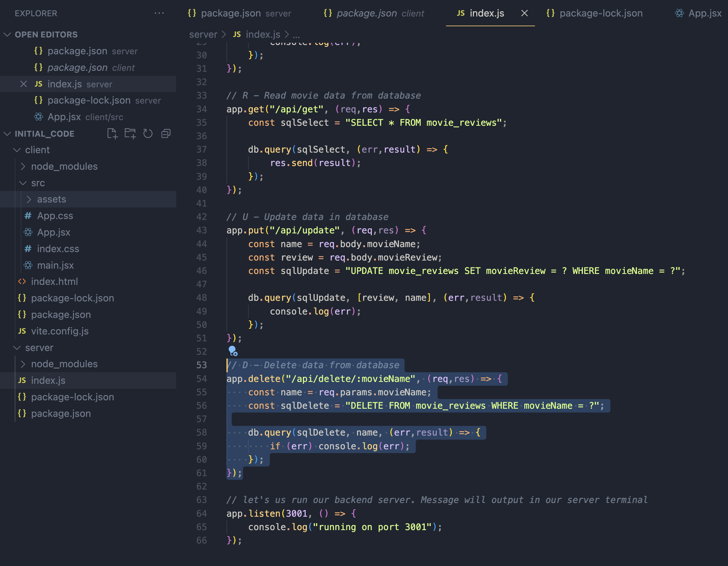The image size is (728, 566).
Task: Open the explorer more actions ellipsis
Action: tap(159, 13)
